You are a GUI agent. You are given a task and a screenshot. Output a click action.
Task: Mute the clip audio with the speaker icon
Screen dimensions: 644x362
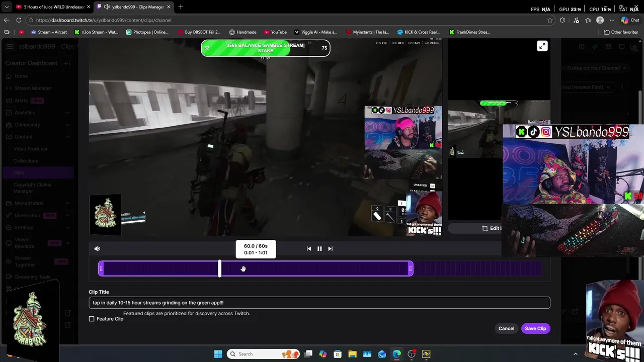(x=97, y=248)
